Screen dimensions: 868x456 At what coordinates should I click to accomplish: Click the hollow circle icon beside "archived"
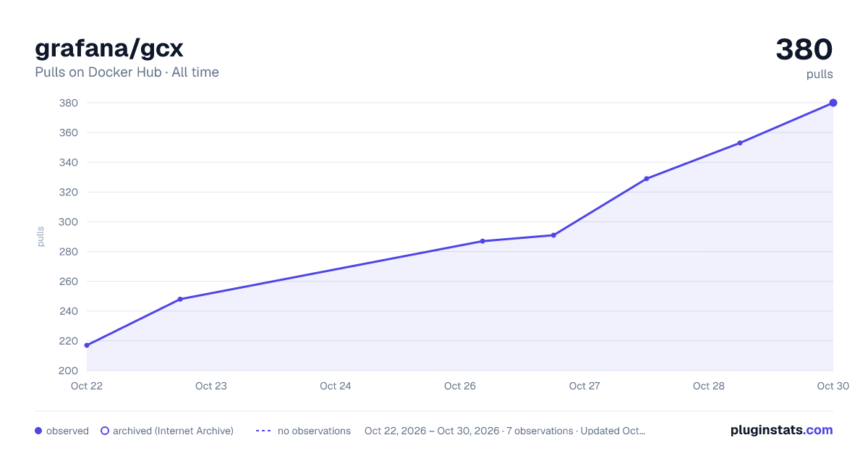click(105, 431)
